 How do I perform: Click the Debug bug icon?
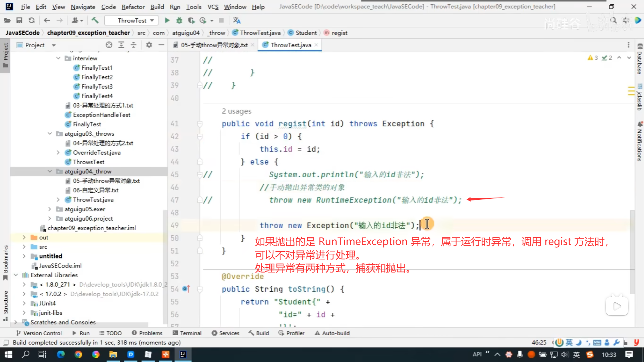[x=179, y=20]
